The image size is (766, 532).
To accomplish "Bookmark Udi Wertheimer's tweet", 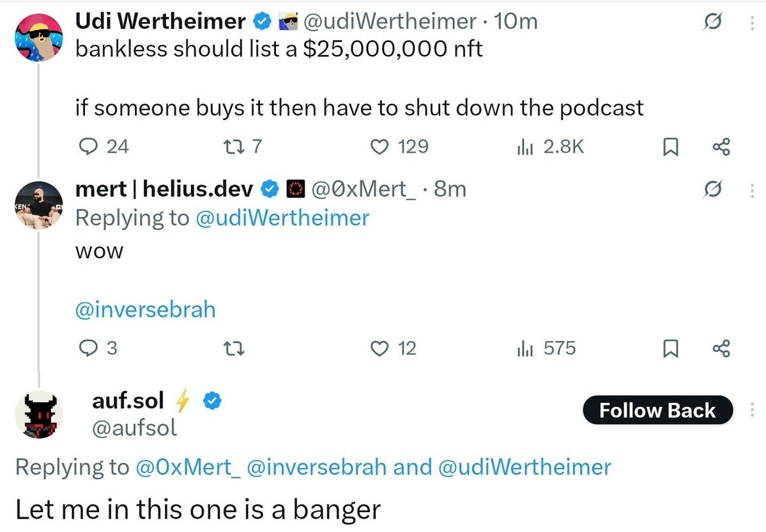I will (669, 148).
